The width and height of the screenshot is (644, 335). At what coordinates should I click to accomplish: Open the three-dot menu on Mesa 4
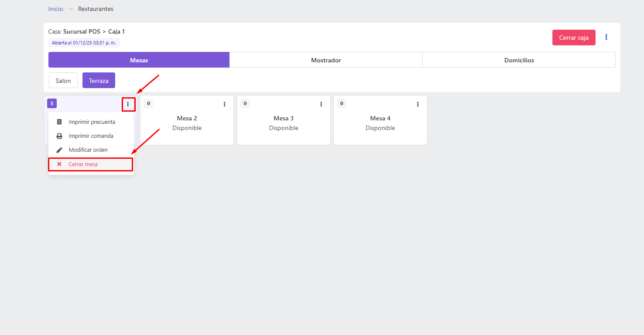(x=418, y=104)
